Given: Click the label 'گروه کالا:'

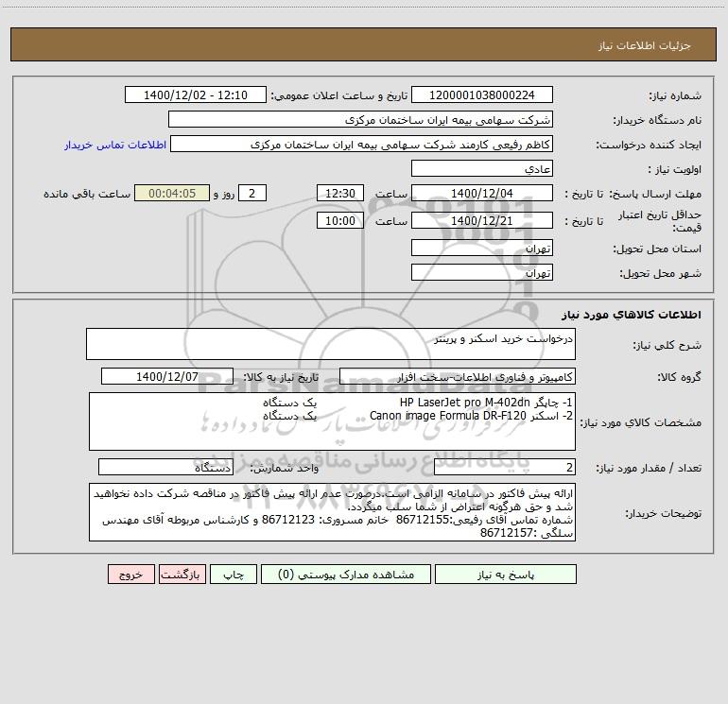Looking at the screenshot, I should point(679,377).
